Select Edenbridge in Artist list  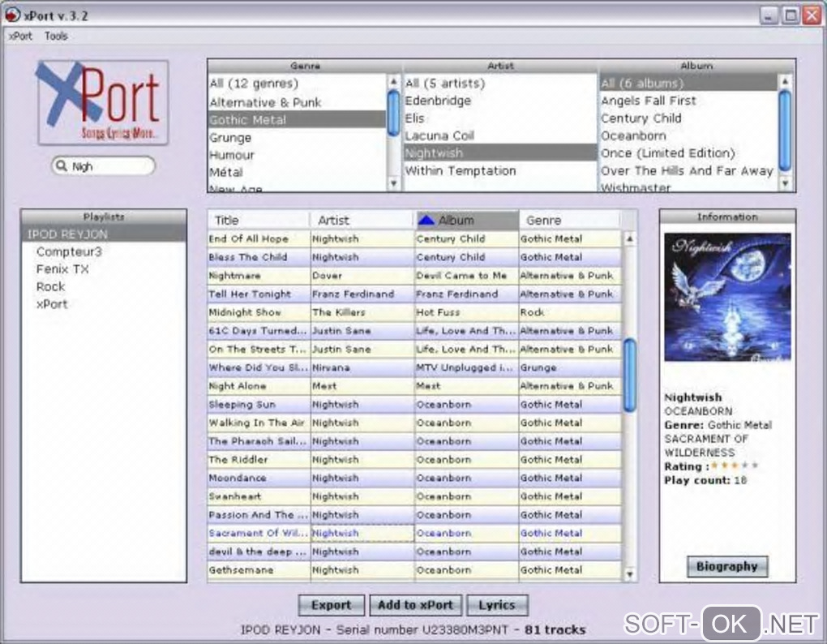tap(500, 101)
